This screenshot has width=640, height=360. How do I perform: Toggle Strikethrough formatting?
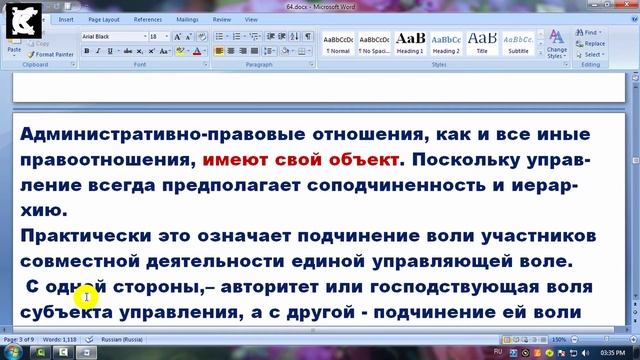(x=128, y=51)
